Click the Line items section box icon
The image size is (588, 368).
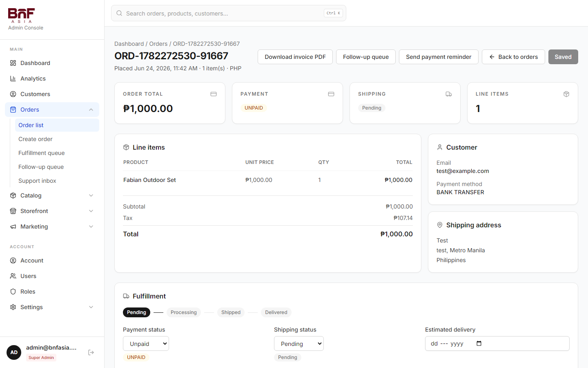pos(126,147)
